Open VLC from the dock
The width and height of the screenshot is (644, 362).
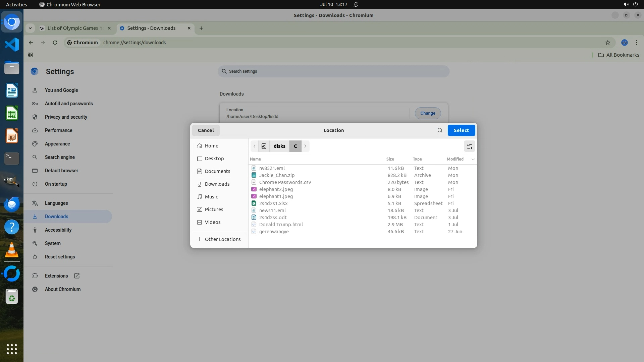tap(12, 250)
